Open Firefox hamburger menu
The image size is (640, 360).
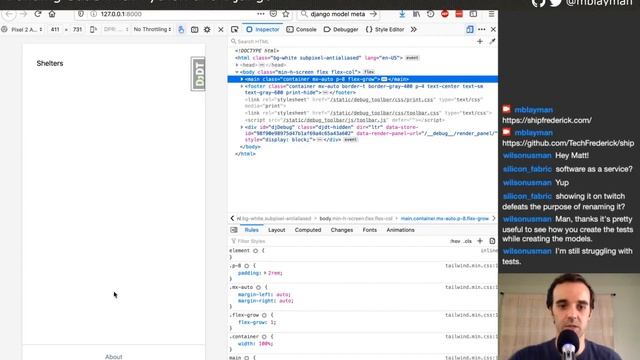(491, 14)
